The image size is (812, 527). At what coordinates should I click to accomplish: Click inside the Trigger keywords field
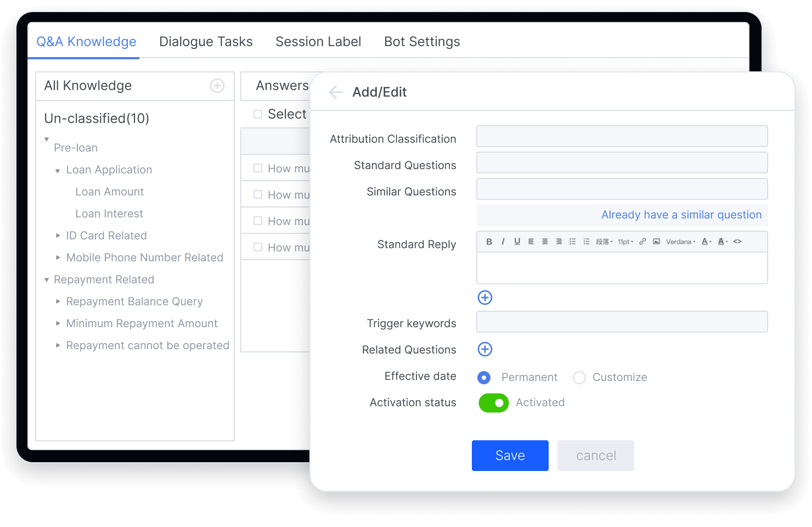tap(622, 322)
